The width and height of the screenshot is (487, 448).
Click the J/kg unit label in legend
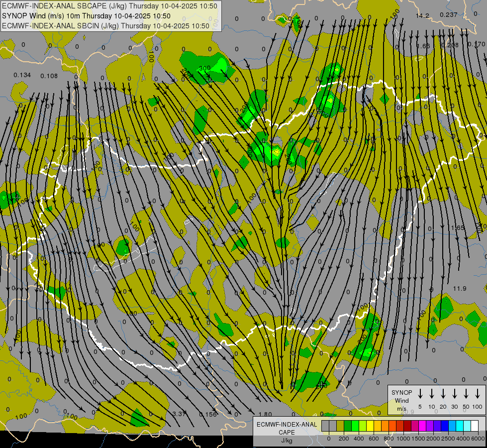(287, 441)
